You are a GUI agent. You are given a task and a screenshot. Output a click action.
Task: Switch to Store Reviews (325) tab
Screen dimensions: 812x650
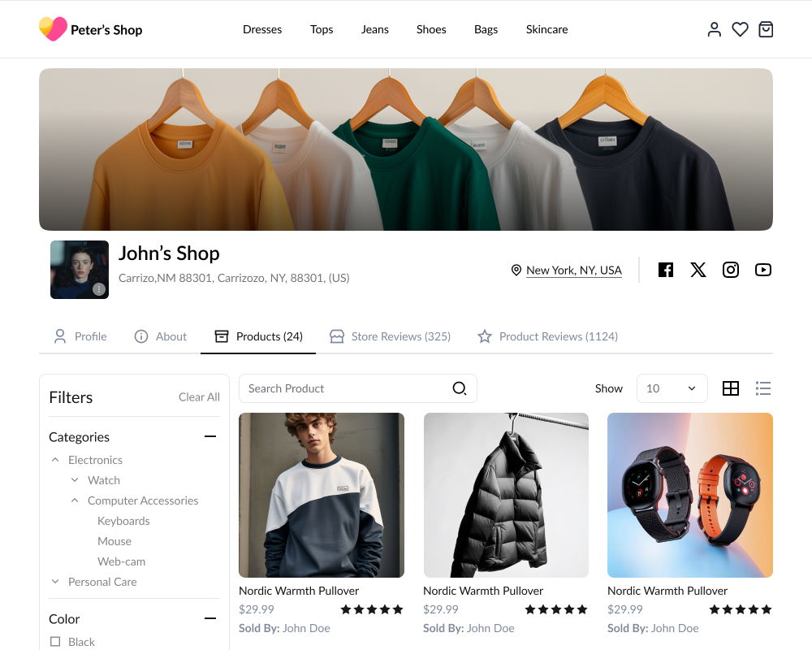tap(390, 336)
